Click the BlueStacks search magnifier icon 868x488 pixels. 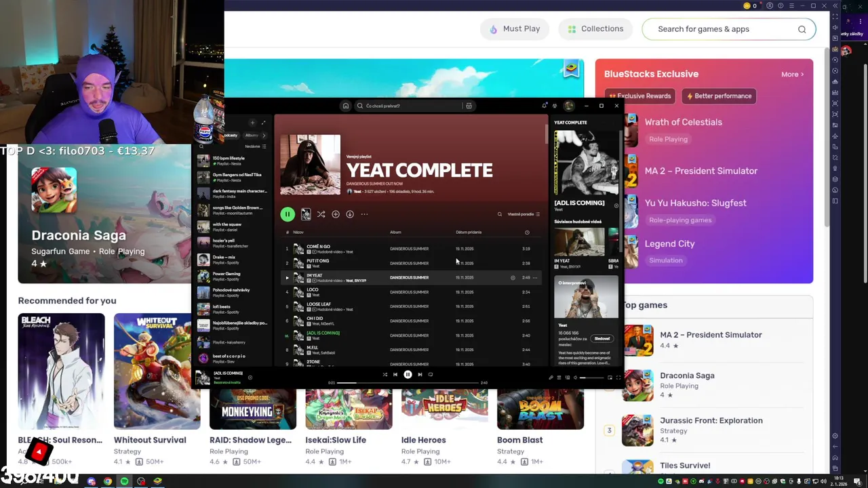click(x=802, y=29)
